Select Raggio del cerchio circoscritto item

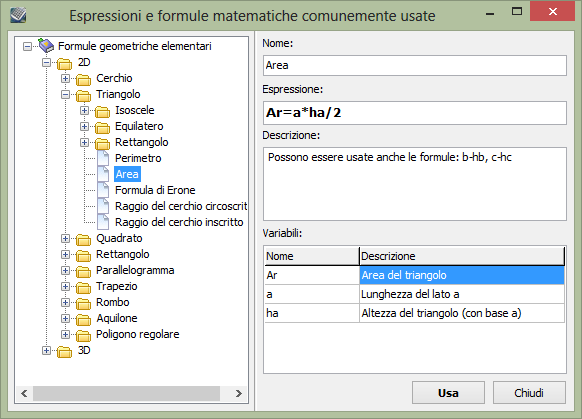point(181,206)
